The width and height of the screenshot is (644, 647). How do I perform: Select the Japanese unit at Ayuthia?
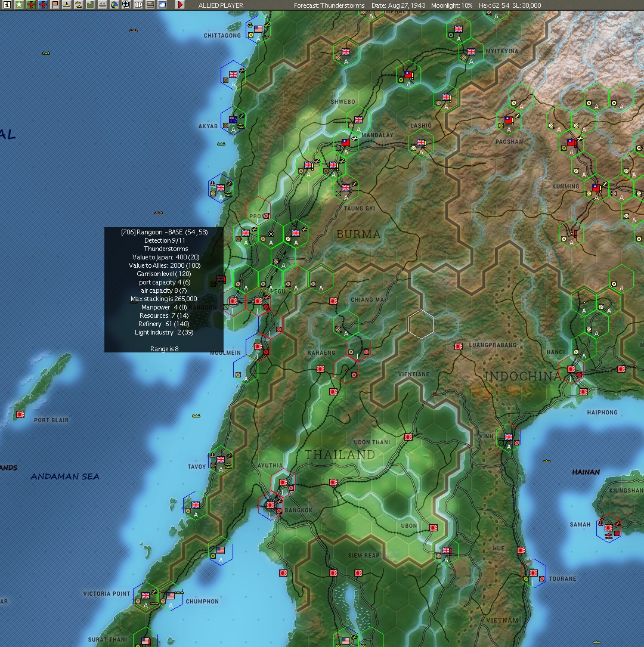pyautogui.click(x=283, y=482)
